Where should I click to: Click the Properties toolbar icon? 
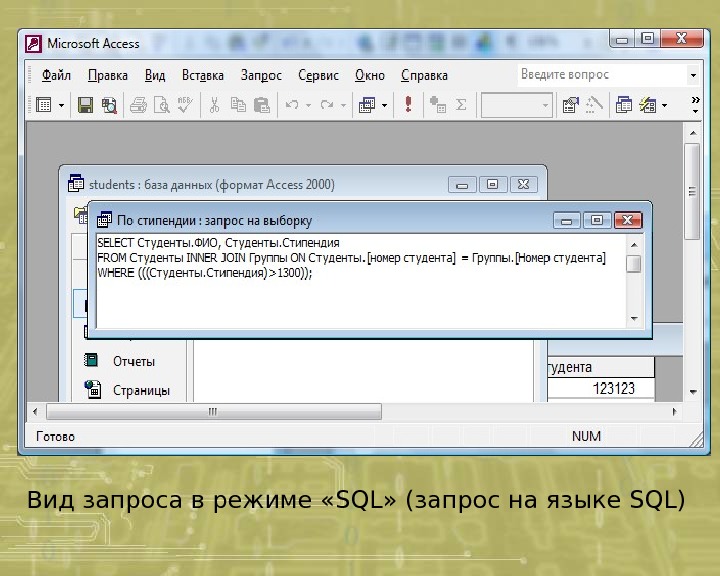pos(571,105)
